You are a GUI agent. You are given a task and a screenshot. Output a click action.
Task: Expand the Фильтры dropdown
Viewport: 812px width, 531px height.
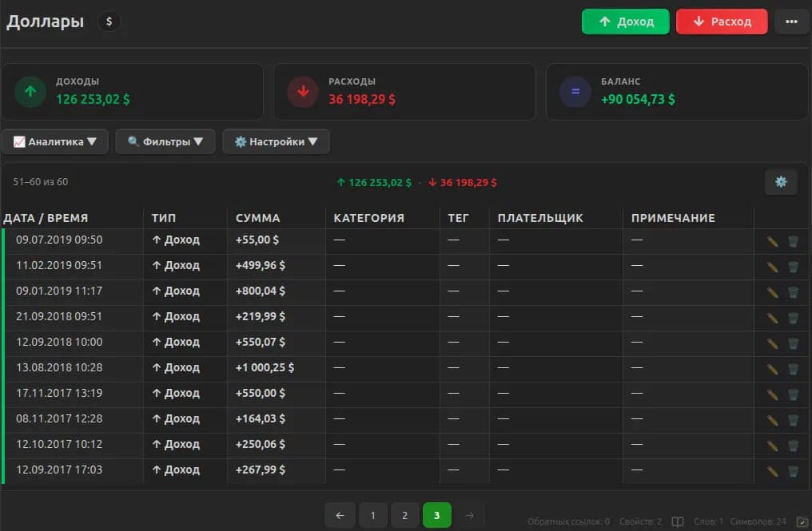coord(165,141)
